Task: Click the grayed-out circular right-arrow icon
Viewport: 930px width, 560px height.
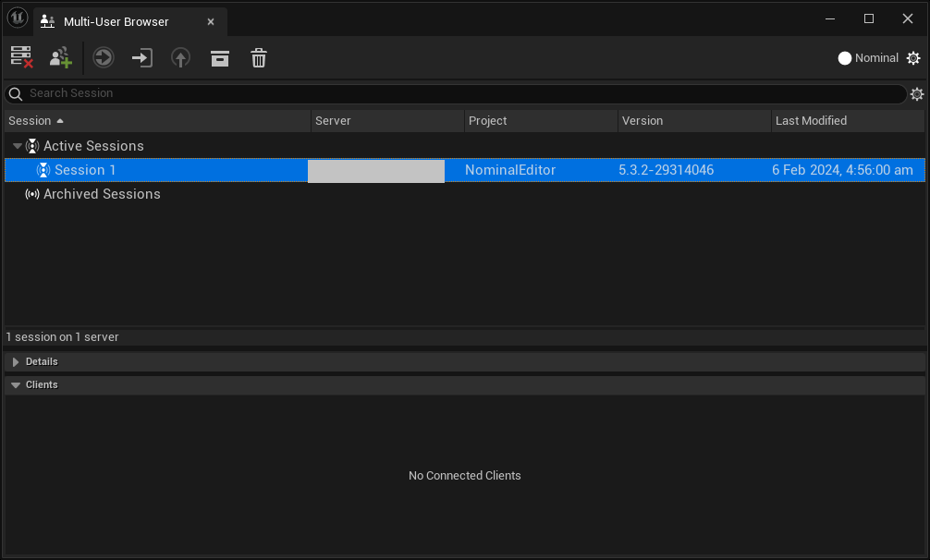Action: tap(103, 57)
